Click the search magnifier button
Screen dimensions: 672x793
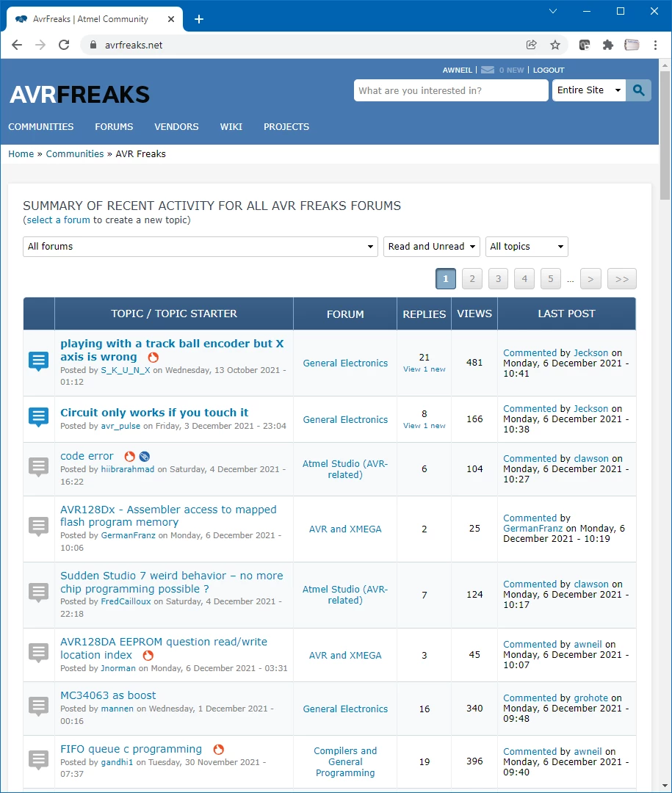(x=638, y=90)
